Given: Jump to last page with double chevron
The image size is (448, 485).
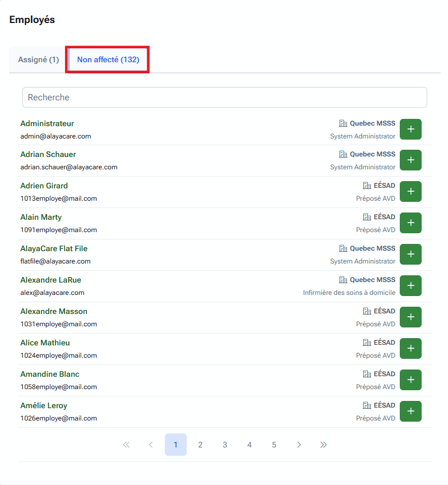Looking at the screenshot, I should (324, 445).
